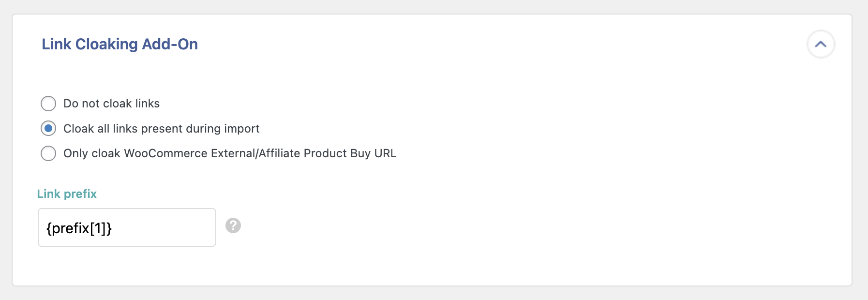Click the chevron in the panel's top-right corner
The image size is (868, 300).
click(x=821, y=44)
